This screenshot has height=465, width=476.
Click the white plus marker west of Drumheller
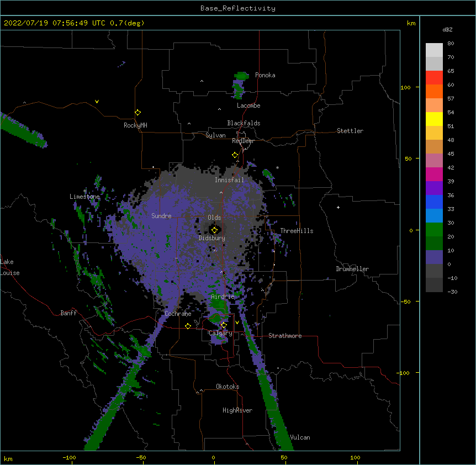(x=338, y=207)
